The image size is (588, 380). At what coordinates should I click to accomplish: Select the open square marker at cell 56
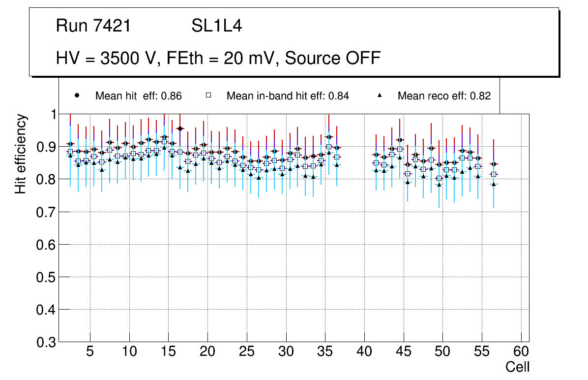[494, 174]
